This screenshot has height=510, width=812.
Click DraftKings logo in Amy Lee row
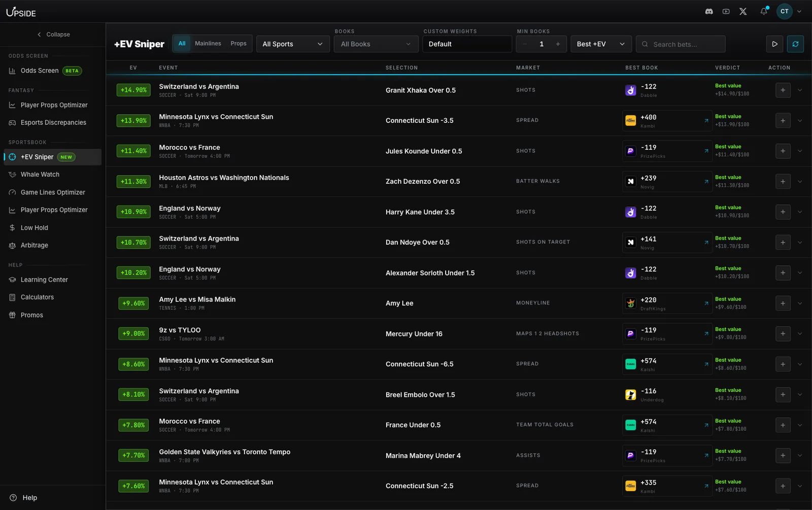[630, 303]
